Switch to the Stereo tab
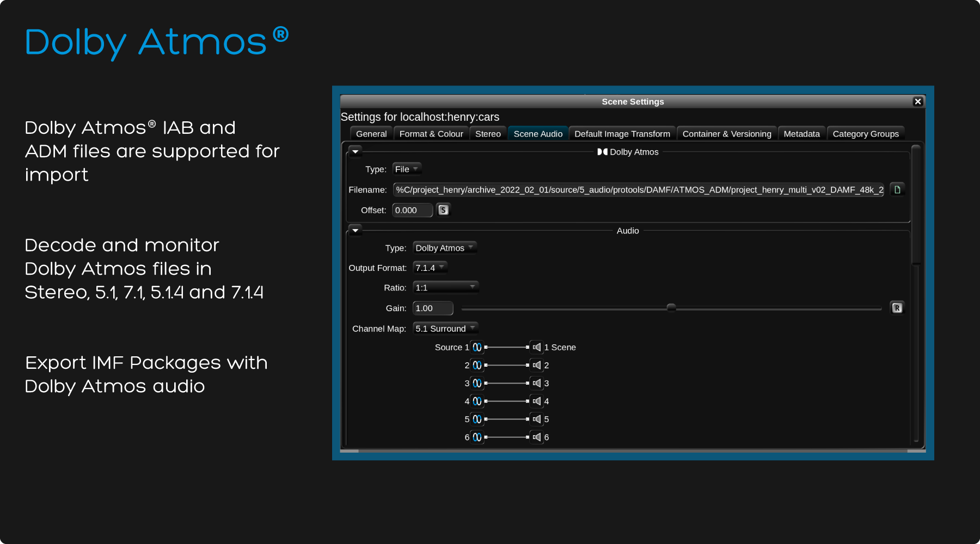 click(x=488, y=134)
